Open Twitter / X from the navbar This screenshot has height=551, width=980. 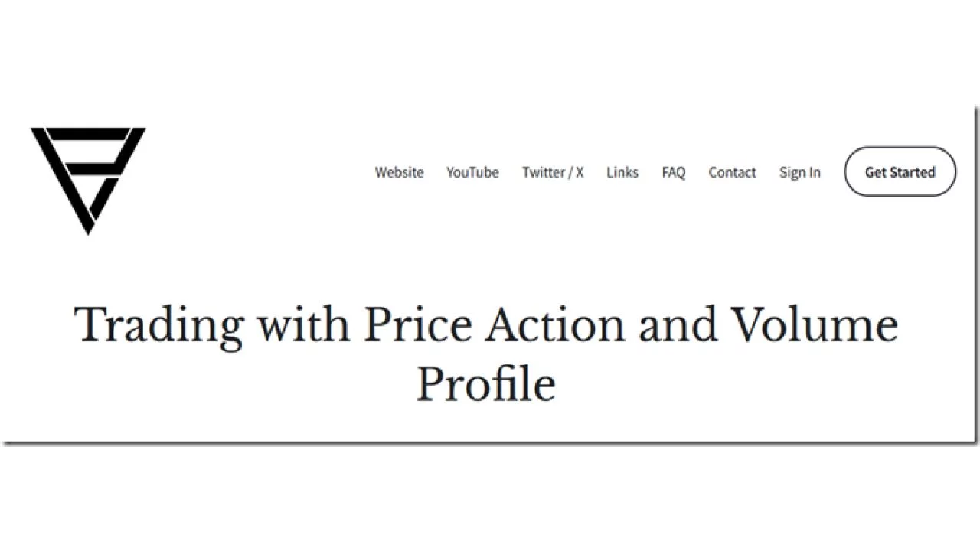pos(553,172)
